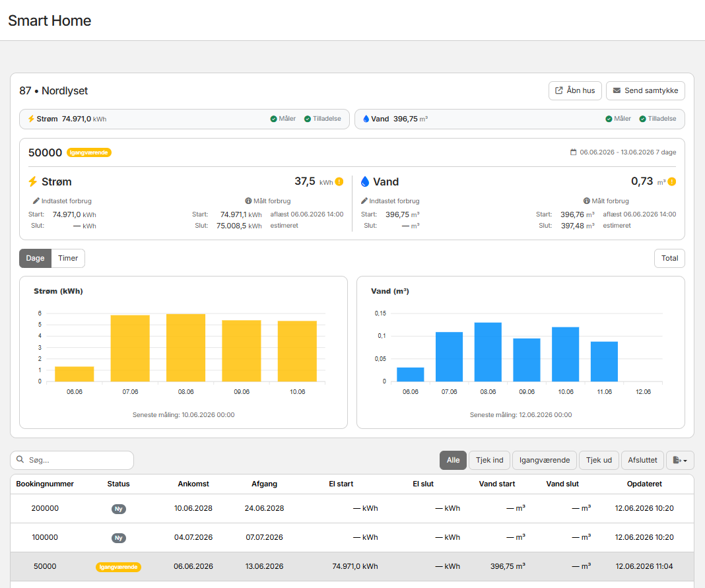Click the Åbn hus button
The height and width of the screenshot is (588, 705).
575,90
